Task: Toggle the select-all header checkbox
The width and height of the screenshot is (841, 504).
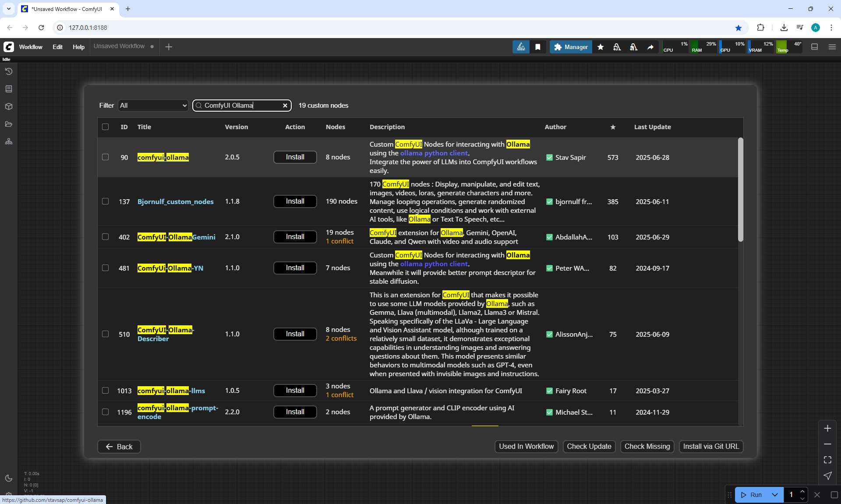Action: (x=106, y=127)
